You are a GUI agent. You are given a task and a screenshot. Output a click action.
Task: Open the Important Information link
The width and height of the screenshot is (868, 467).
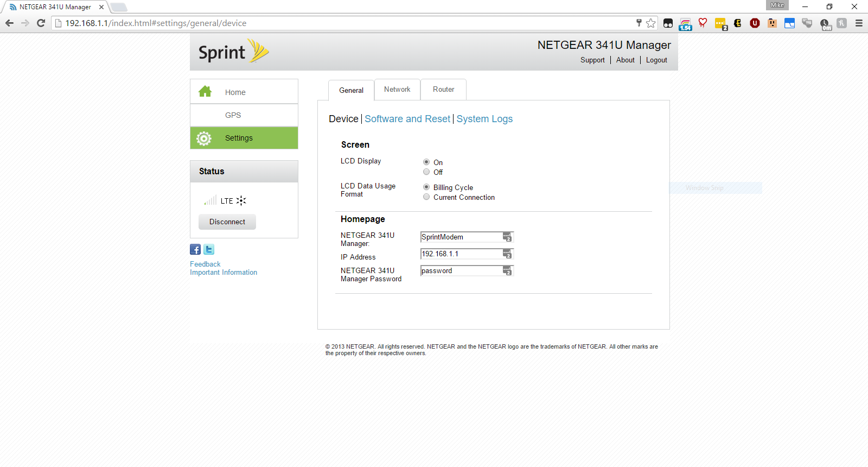(x=224, y=272)
